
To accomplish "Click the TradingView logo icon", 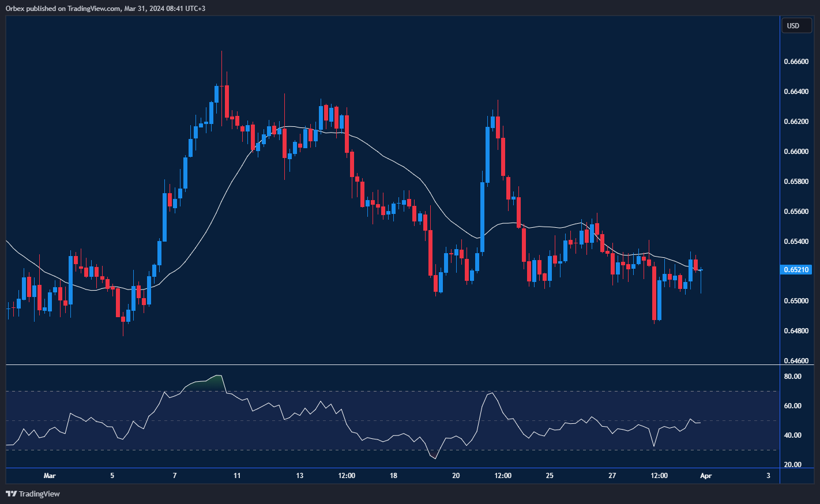I will pos(10,494).
